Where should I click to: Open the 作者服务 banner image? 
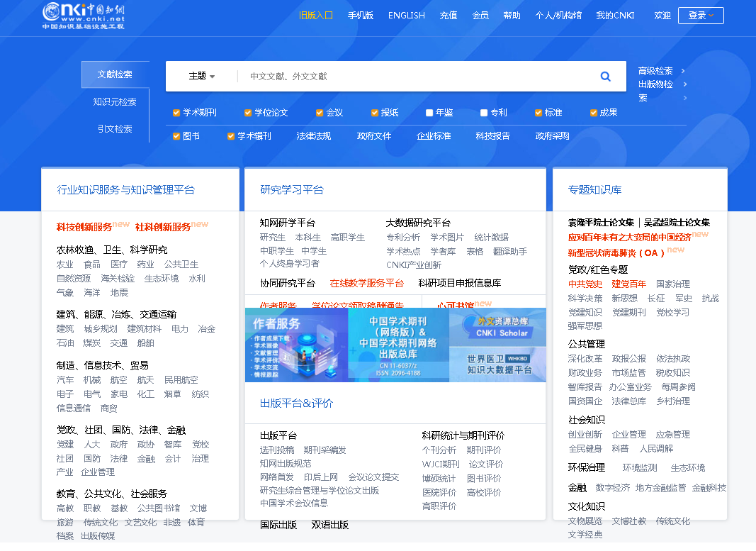296,345
